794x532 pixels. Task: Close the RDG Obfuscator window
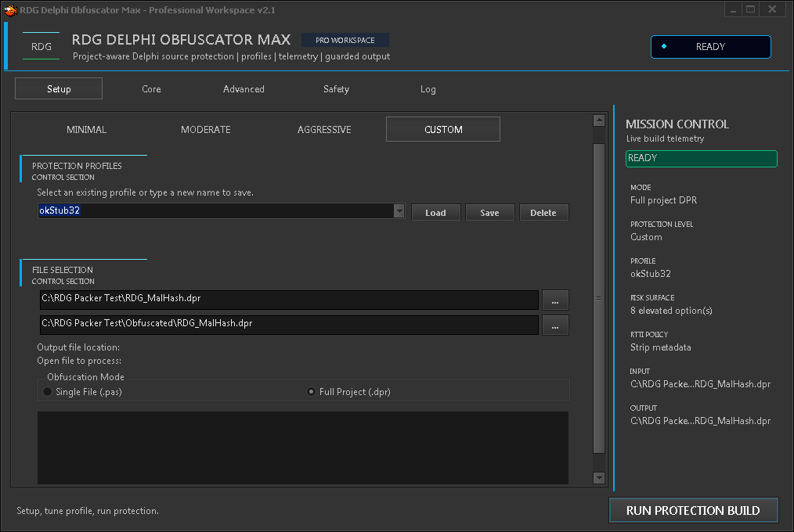(x=772, y=9)
